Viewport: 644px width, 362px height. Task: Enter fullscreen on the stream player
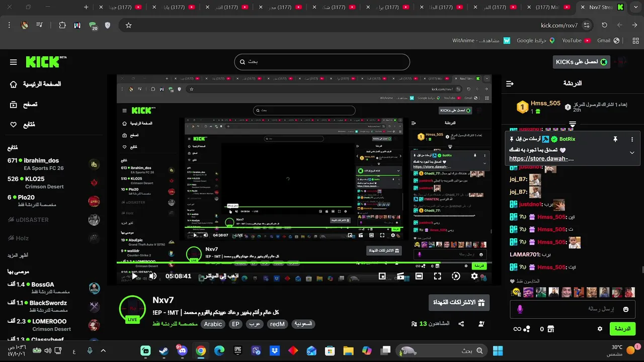[438, 276]
